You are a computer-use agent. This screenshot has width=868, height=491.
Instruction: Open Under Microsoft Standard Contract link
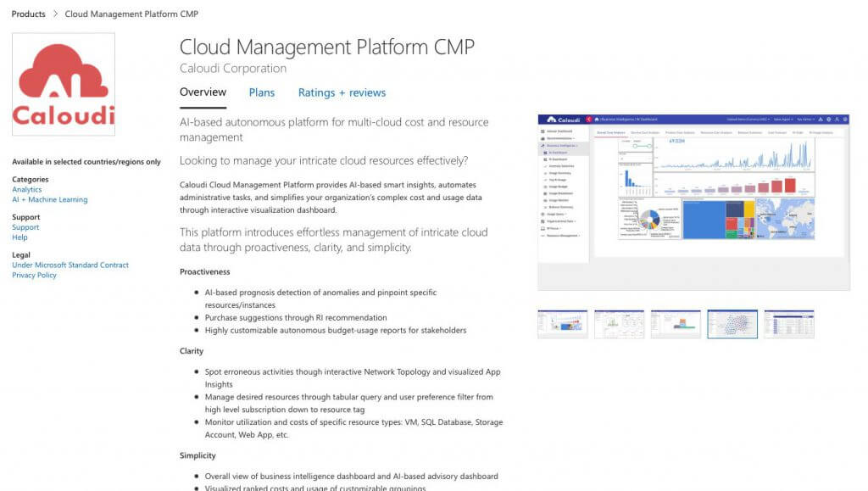(x=70, y=265)
